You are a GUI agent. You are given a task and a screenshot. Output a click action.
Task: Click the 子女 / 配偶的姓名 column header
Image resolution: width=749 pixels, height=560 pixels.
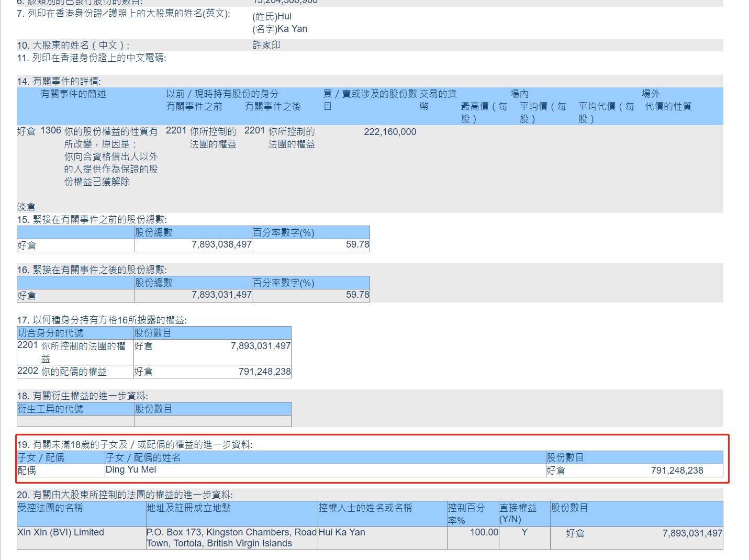click(143, 457)
